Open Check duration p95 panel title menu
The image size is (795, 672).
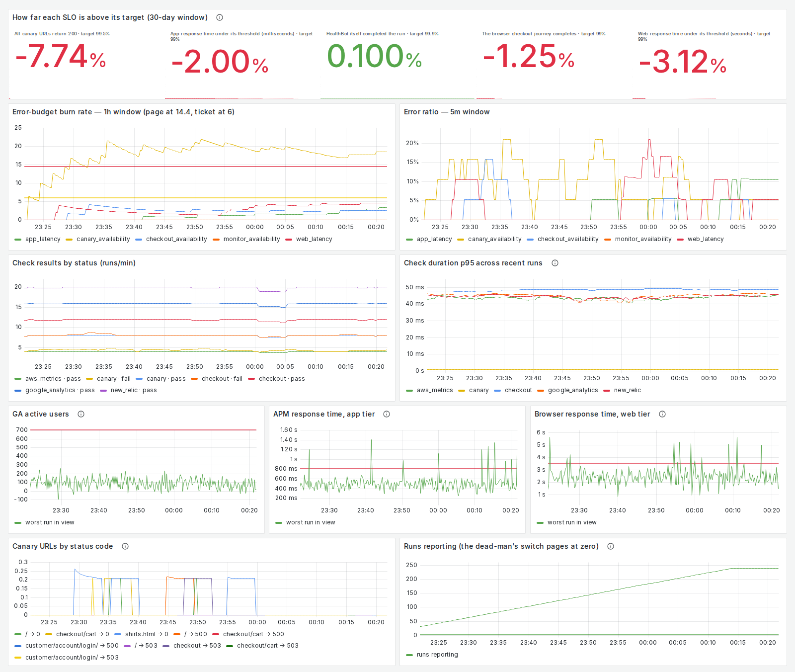[473, 263]
